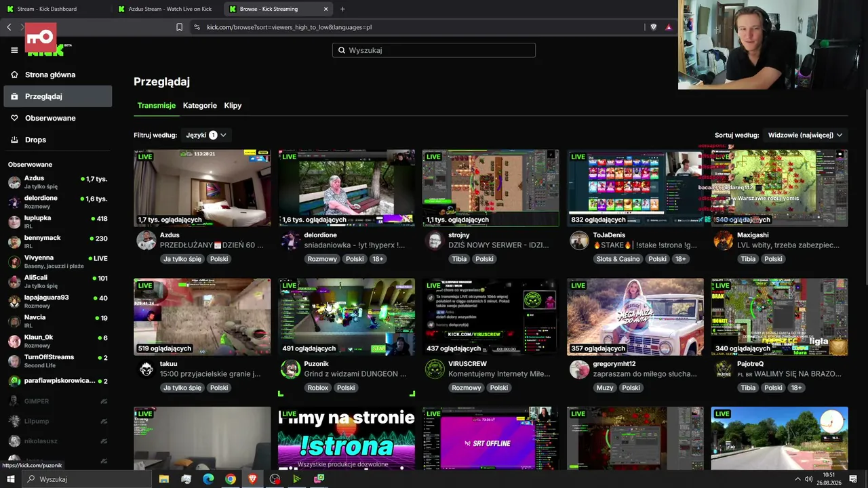Viewport: 868px width, 488px height.
Task: Open the title '15:00 przyjacielskie granie'
Action: tap(210, 374)
